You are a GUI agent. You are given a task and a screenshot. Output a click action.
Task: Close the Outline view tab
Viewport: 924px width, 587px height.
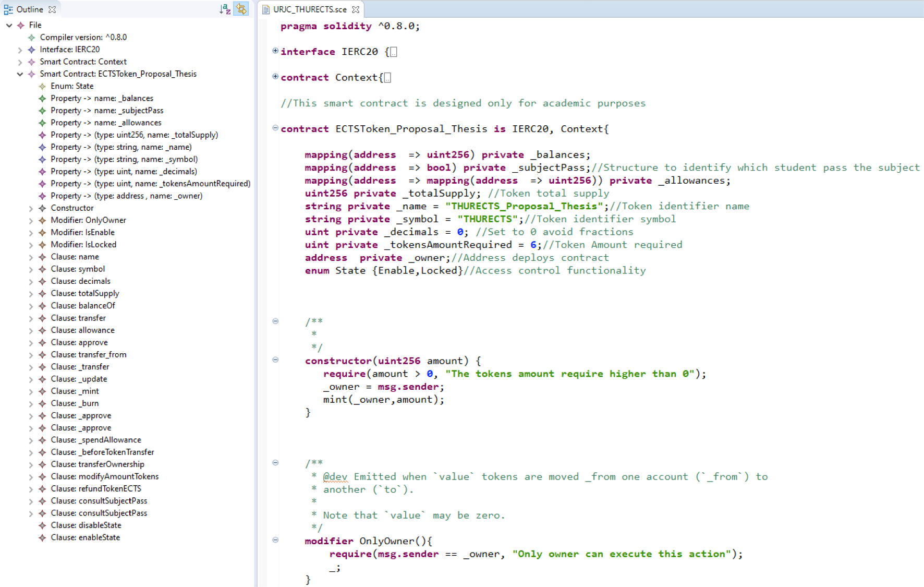pyautogui.click(x=52, y=9)
